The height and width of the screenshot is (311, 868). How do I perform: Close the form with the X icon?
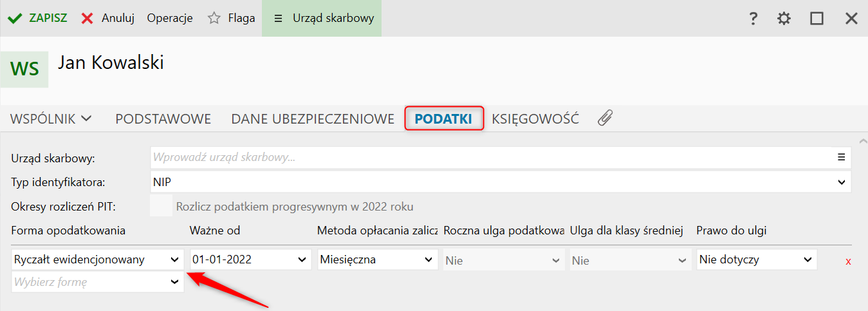pyautogui.click(x=851, y=19)
